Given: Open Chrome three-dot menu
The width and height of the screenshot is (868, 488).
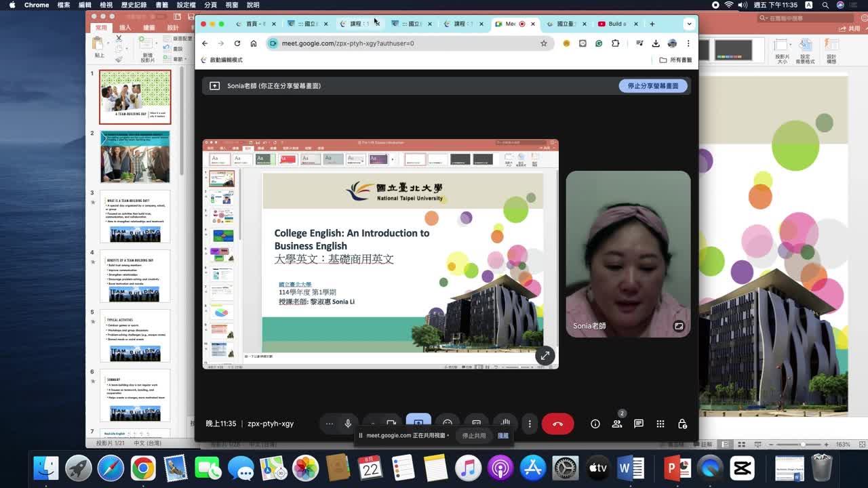Looking at the screenshot, I should [x=688, y=43].
